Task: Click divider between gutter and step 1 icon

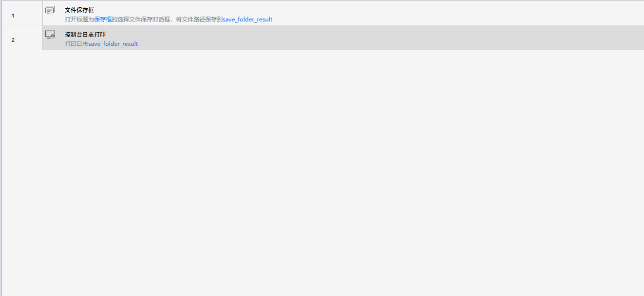Action: 42,13
